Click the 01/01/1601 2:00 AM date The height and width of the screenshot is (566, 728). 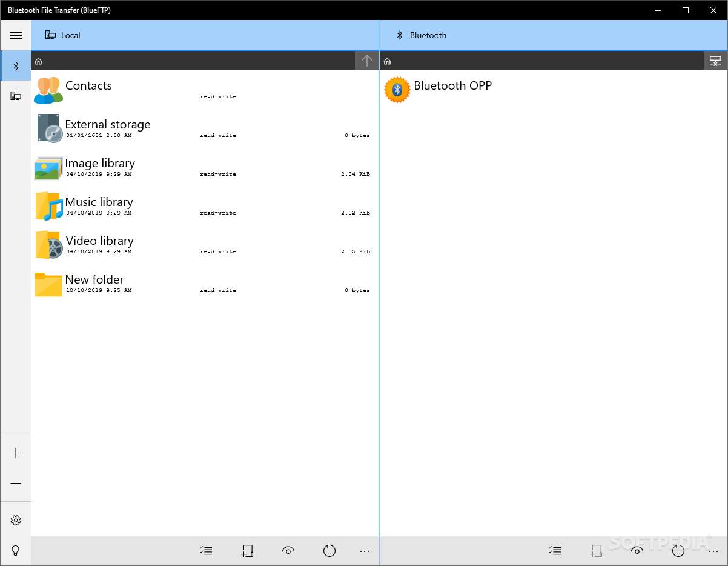(x=99, y=135)
